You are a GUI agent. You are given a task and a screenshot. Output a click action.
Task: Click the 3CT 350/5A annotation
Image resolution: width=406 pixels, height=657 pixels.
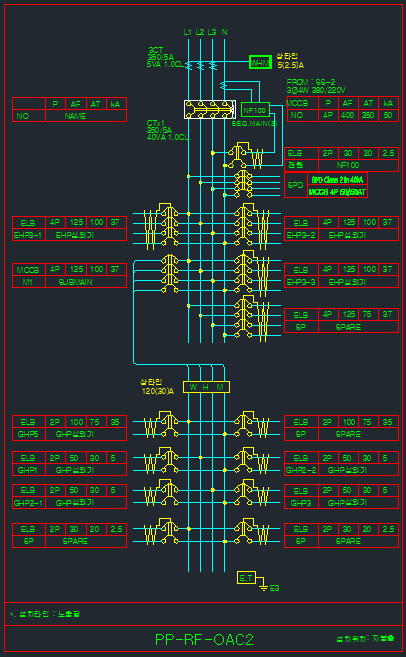pyautogui.click(x=165, y=57)
